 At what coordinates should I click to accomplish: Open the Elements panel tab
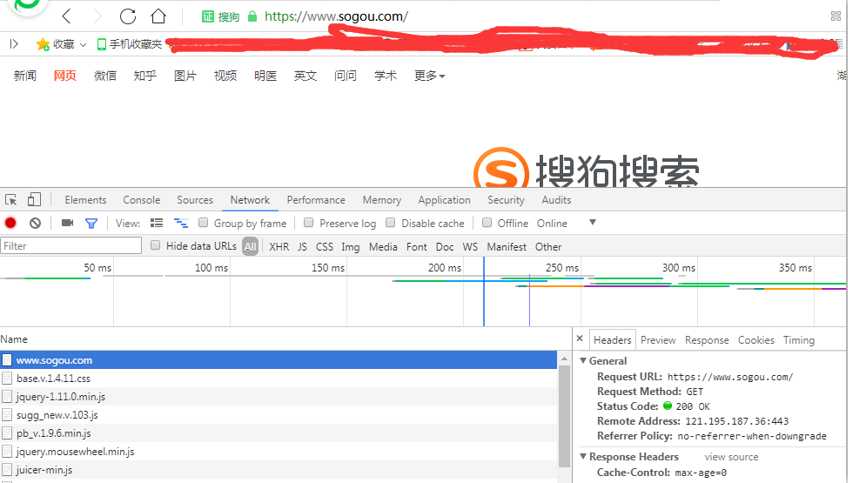pyautogui.click(x=85, y=200)
